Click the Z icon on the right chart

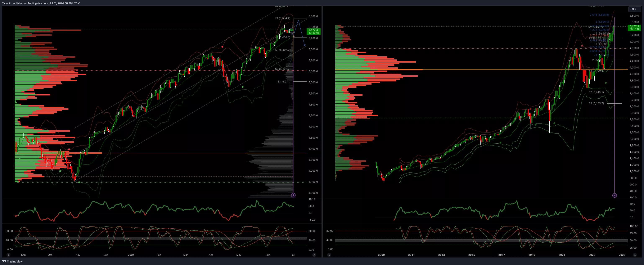(329, 255)
